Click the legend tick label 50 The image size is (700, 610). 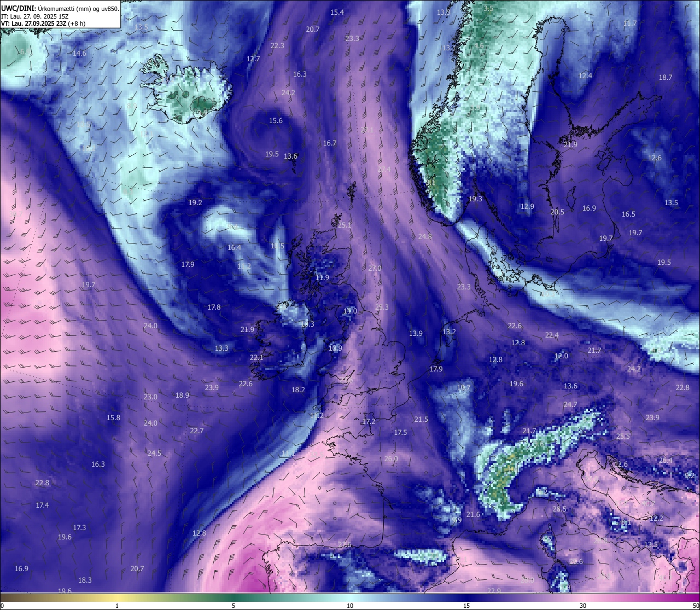695,606
